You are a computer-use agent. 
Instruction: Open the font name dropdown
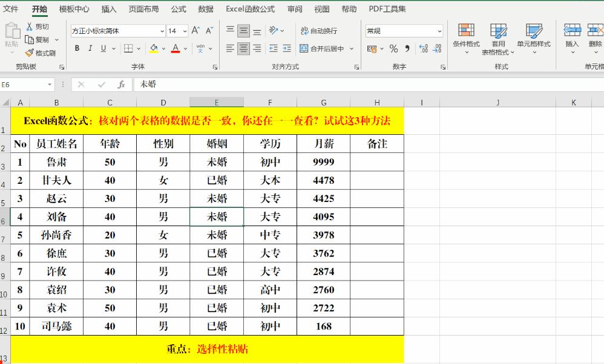click(x=161, y=30)
